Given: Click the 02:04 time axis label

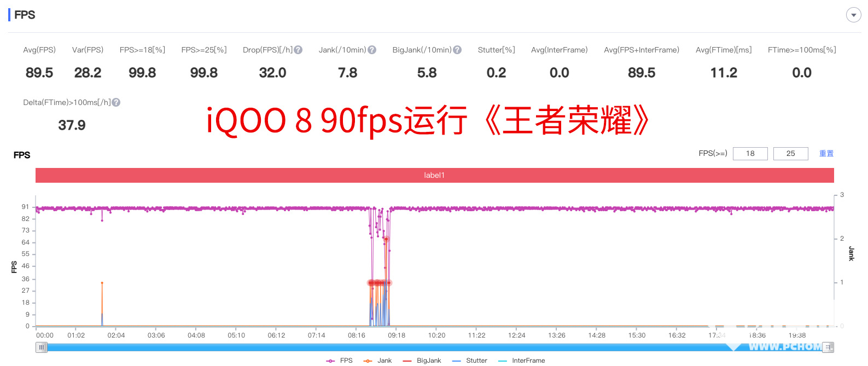Looking at the screenshot, I should [x=116, y=335].
